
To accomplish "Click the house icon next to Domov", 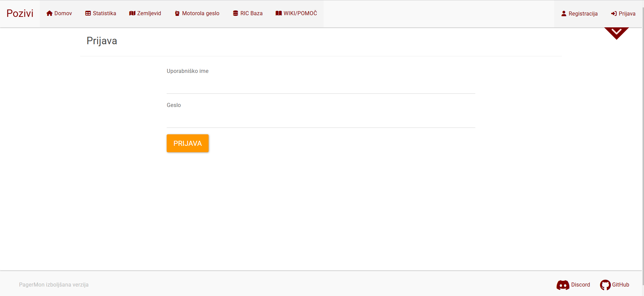I will coord(49,13).
